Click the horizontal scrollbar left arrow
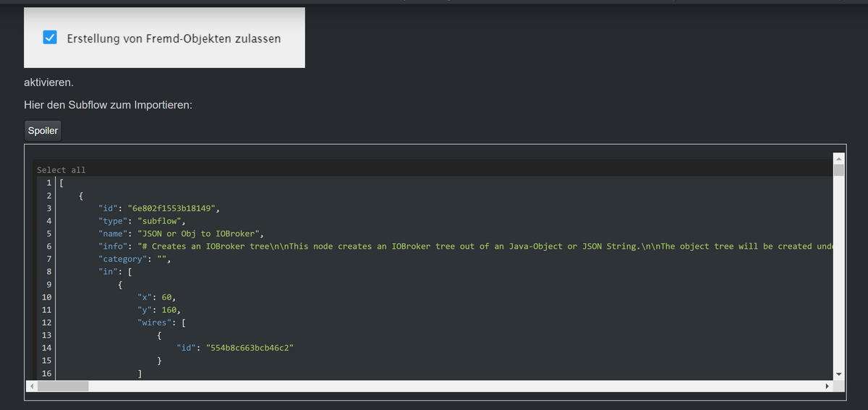The image size is (868, 410). pos(31,386)
